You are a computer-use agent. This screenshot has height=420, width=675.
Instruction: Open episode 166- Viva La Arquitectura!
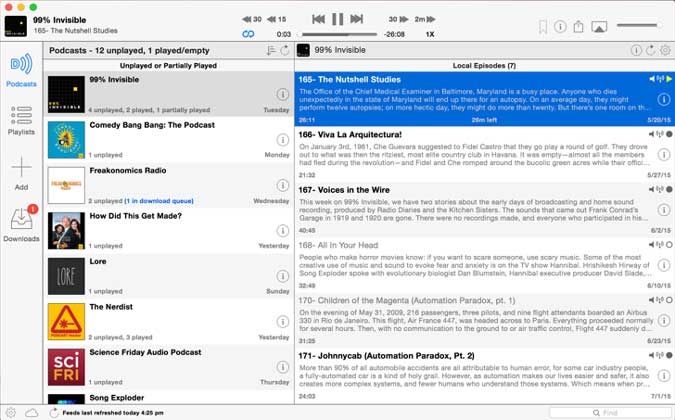[x=485, y=154]
